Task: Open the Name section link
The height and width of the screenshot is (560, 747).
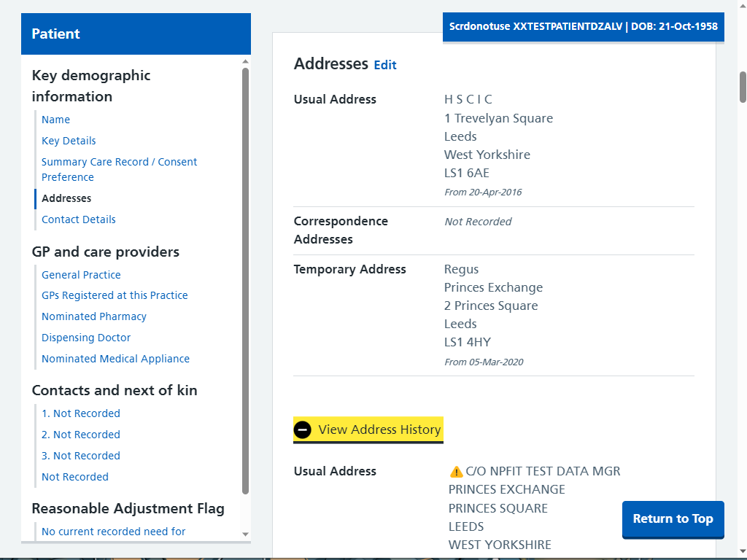Action: [x=55, y=120]
